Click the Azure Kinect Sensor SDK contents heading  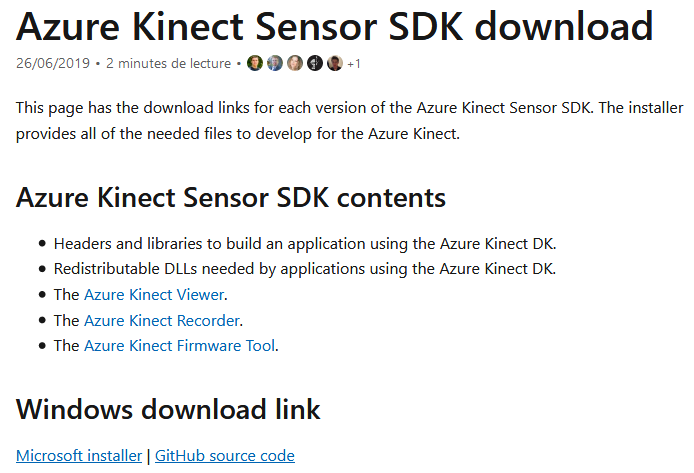231,197
